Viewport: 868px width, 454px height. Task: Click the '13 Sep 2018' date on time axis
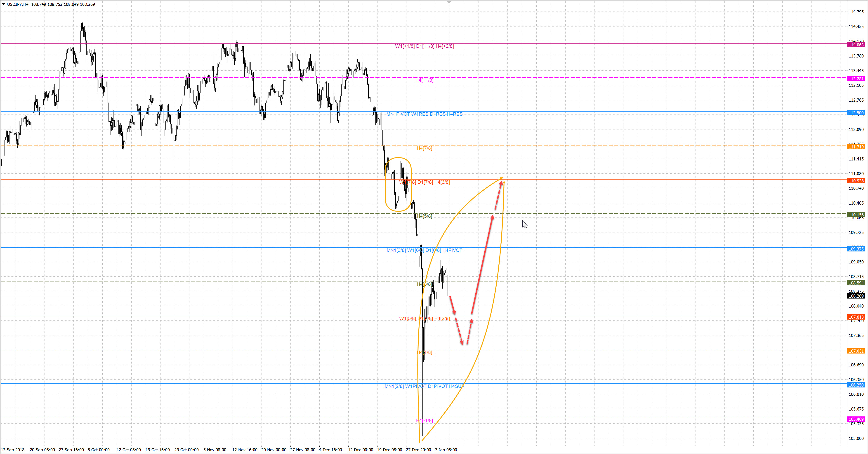point(13,450)
